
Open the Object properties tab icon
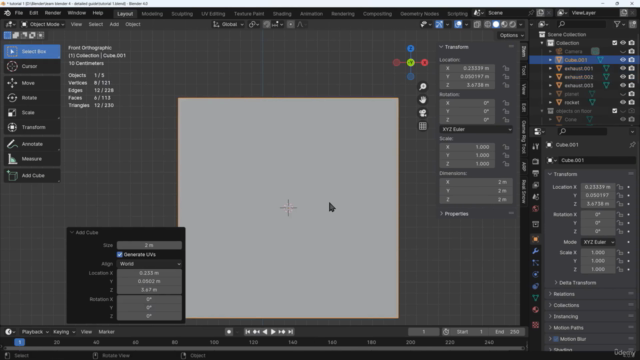tap(536, 239)
